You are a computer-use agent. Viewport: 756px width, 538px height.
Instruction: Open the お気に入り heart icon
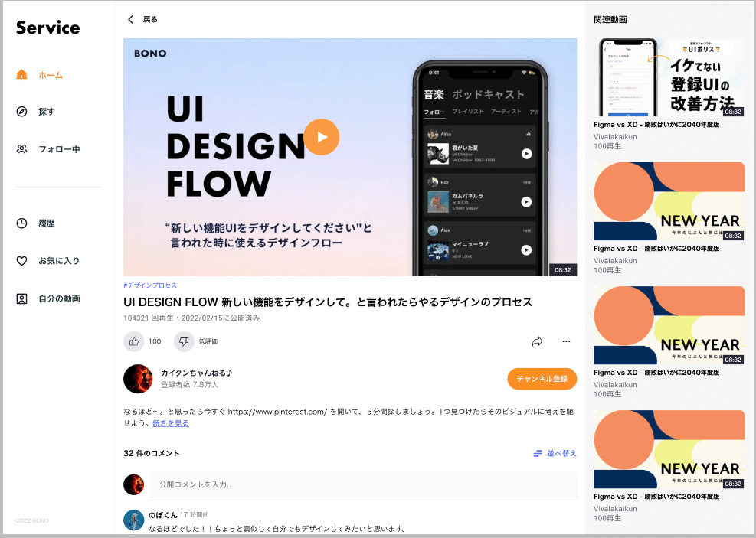click(21, 260)
